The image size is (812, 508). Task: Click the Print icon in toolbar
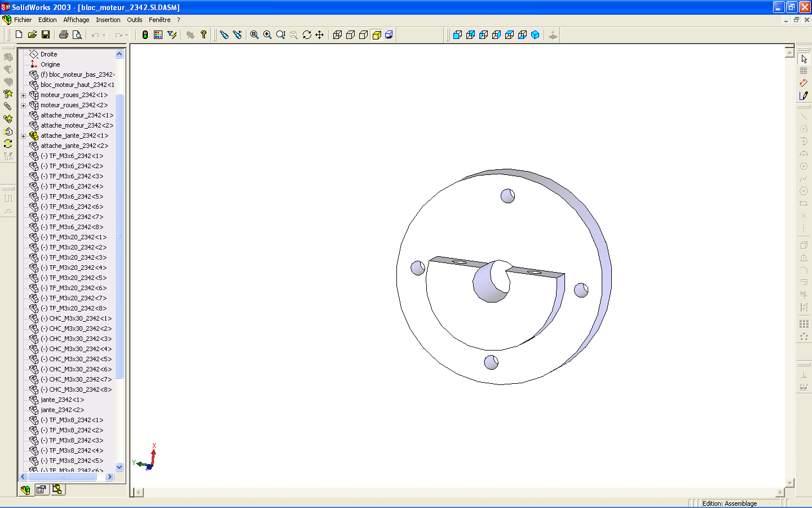point(64,35)
